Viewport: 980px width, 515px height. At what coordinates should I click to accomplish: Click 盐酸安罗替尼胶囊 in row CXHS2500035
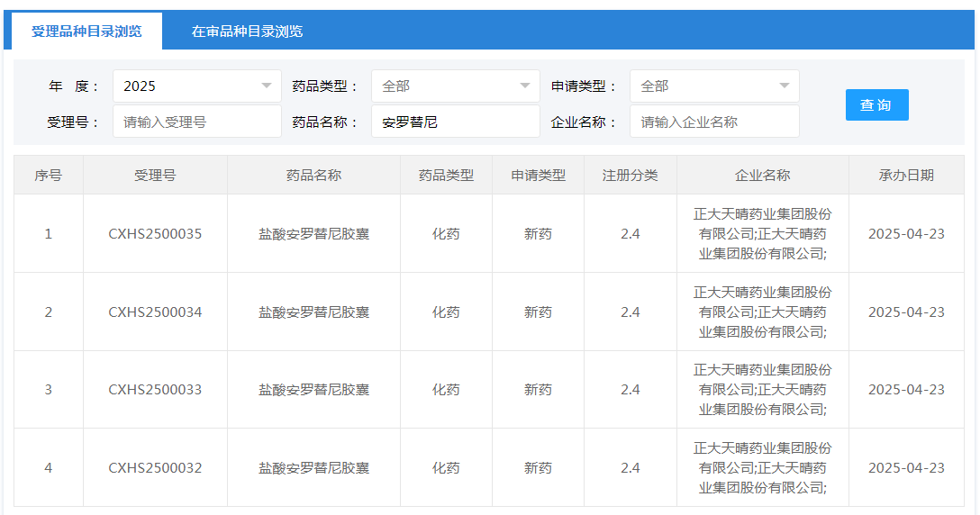coord(313,234)
